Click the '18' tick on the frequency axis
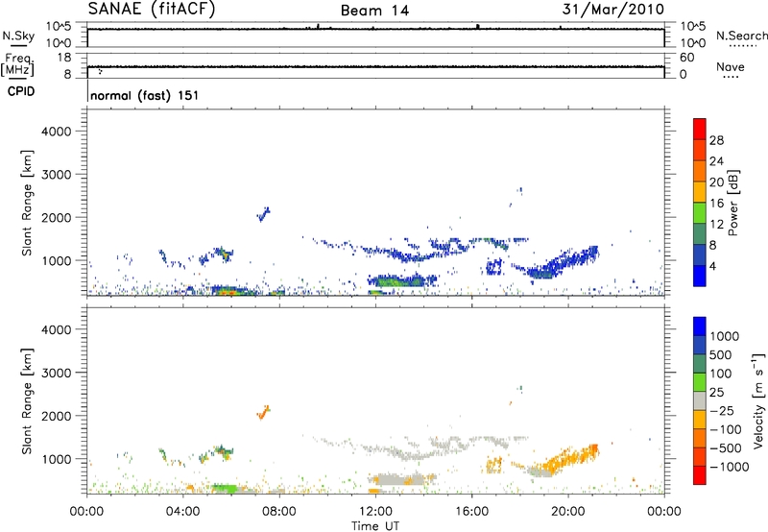The height and width of the screenshot is (532, 768). point(64,58)
